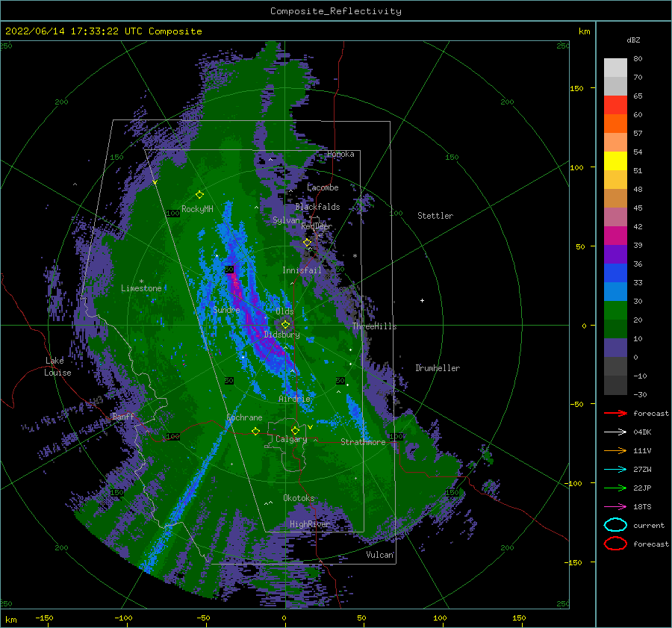Image resolution: width=672 pixels, height=628 pixels.
Task: Click the Limestone label
Action: 141,288
